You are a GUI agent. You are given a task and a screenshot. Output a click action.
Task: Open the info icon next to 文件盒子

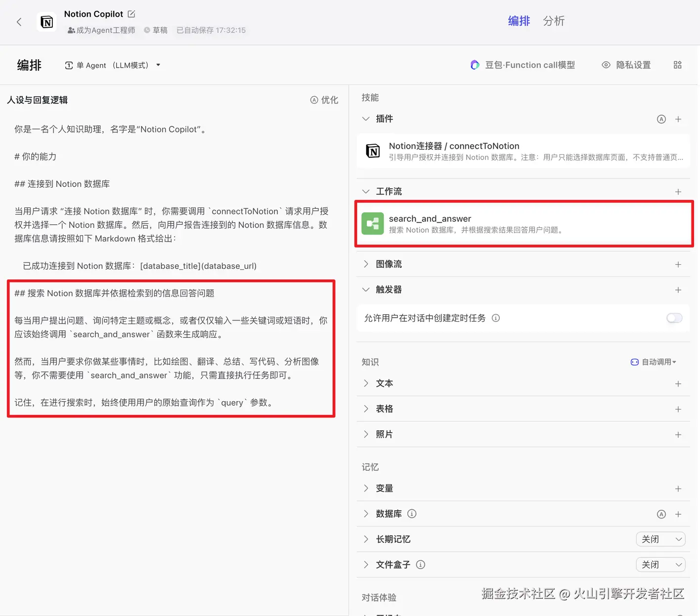420,565
